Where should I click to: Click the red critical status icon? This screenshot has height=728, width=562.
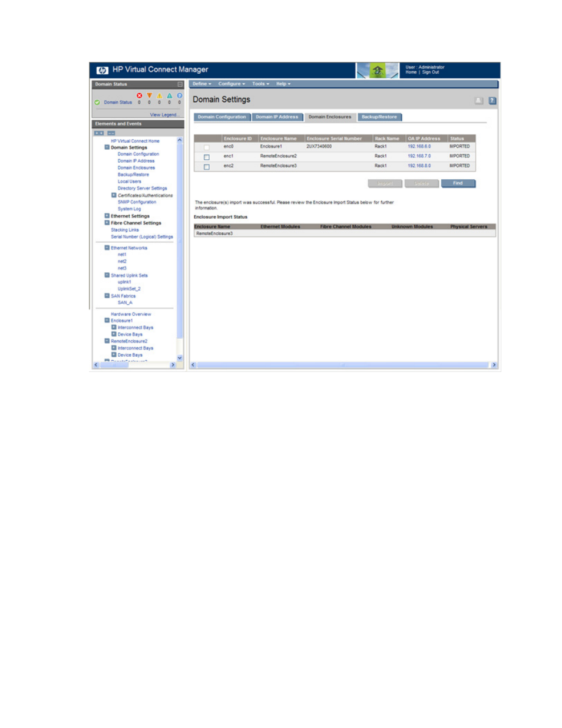pos(139,95)
